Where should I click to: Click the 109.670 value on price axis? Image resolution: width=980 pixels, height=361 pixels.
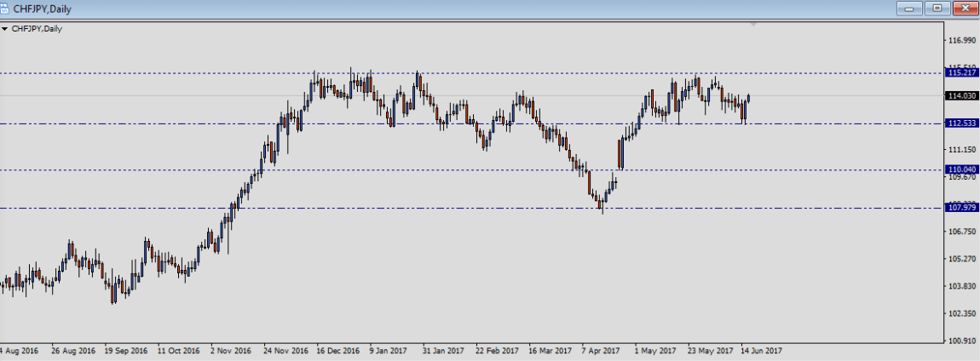(x=962, y=177)
